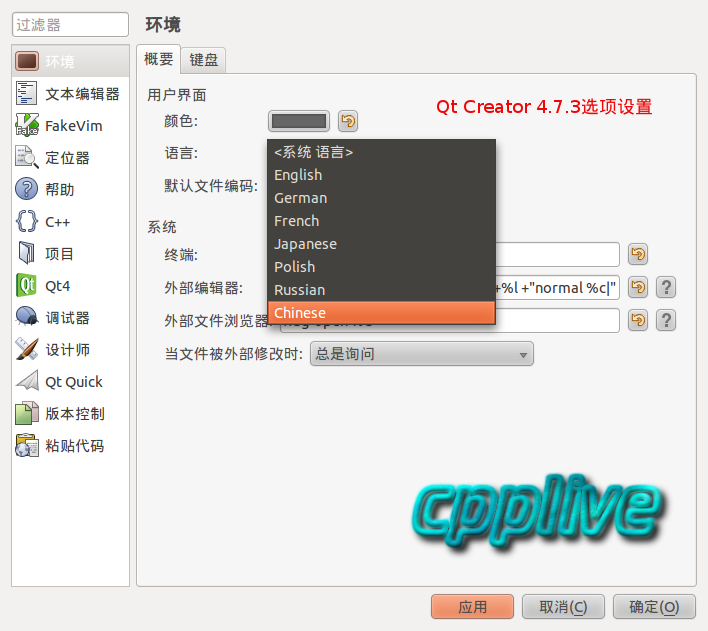Open the C++ braces icon
Screen dimensions: 708x631
pyautogui.click(x=27, y=221)
